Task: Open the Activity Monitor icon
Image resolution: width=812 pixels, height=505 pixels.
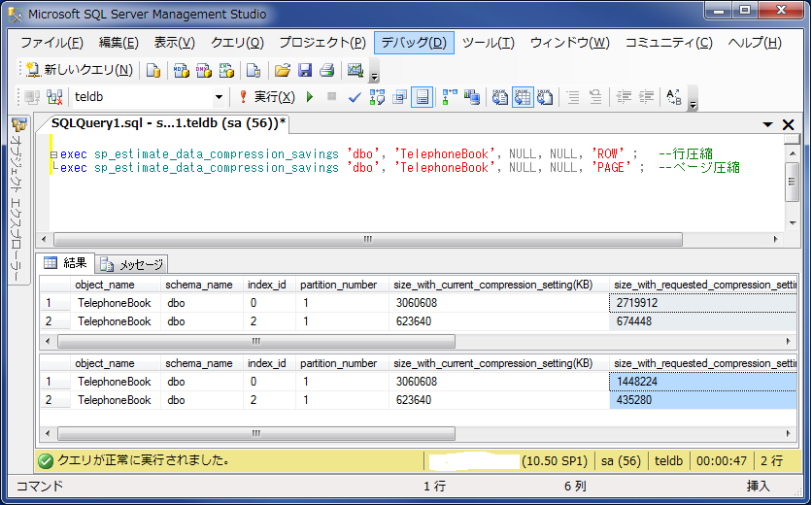Action: pos(355,70)
